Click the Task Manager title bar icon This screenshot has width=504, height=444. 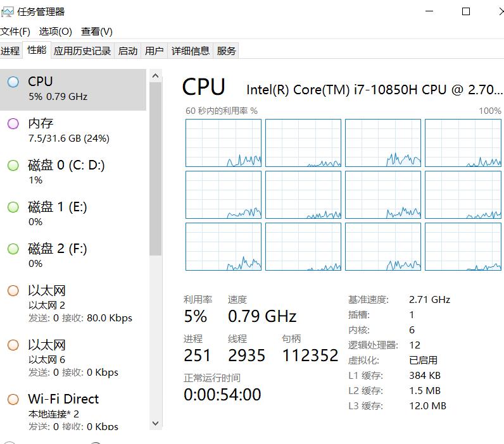(8, 11)
